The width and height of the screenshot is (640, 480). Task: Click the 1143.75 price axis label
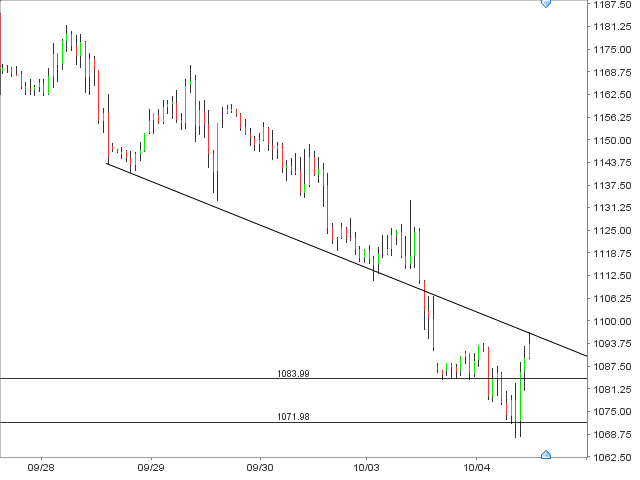point(612,163)
